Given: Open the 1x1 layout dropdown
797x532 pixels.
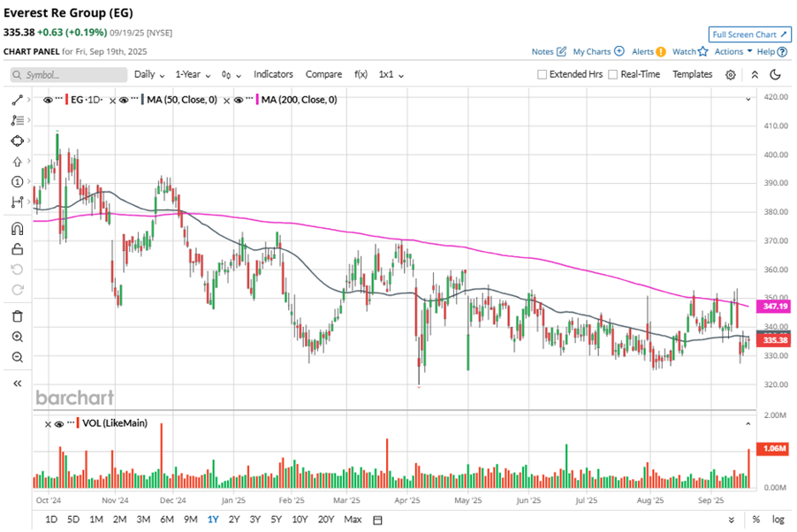Looking at the screenshot, I should 391,75.
